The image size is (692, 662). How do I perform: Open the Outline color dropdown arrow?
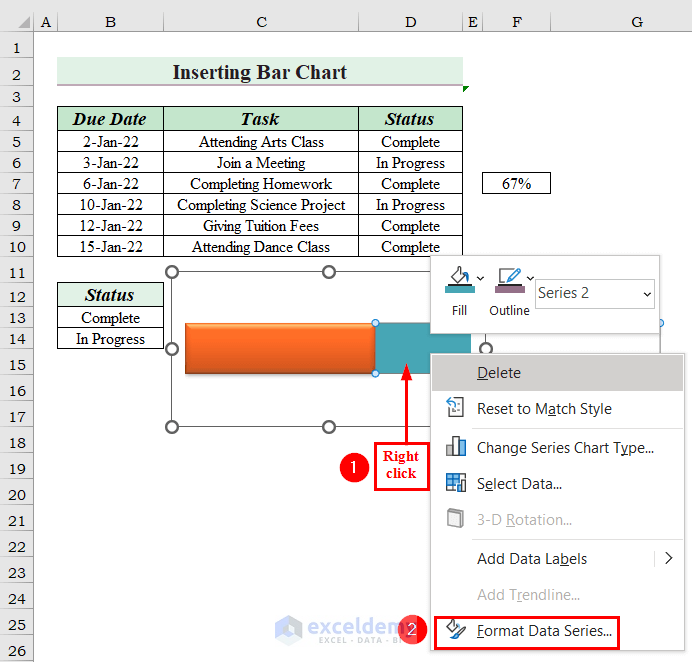pos(530,278)
